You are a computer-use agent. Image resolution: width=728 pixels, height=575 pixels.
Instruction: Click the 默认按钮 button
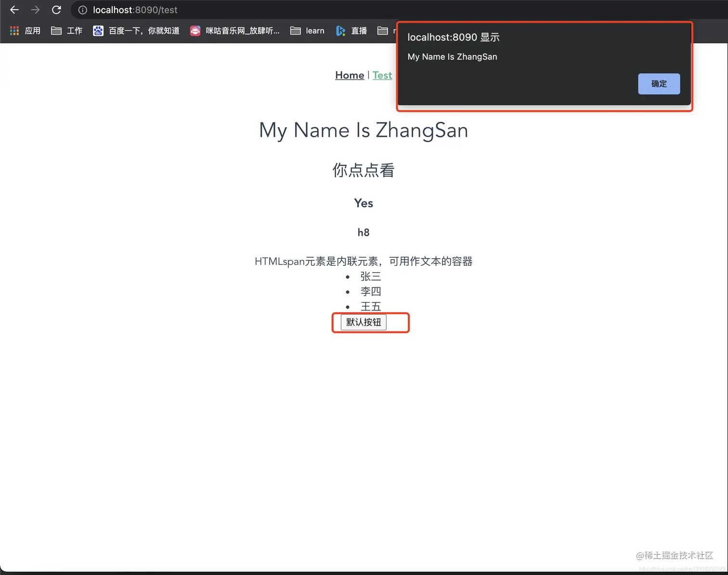363,322
